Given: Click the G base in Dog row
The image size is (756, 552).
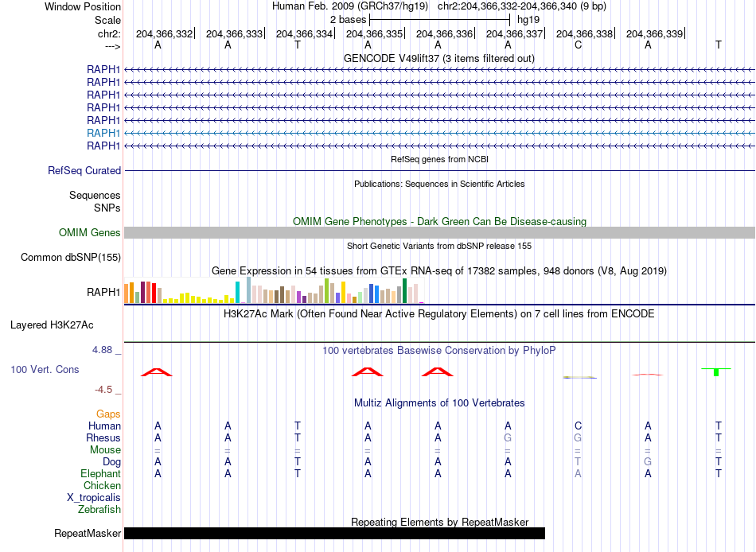Looking at the screenshot, I should (x=648, y=462).
